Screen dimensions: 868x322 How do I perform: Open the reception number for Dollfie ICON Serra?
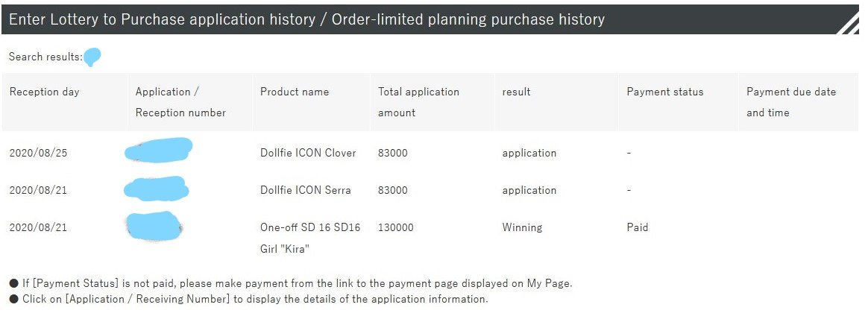pyautogui.click(x=156, y=188)
